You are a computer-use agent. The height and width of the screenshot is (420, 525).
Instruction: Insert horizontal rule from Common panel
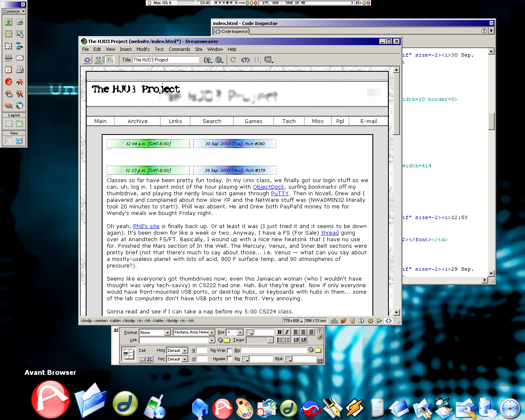8,58
